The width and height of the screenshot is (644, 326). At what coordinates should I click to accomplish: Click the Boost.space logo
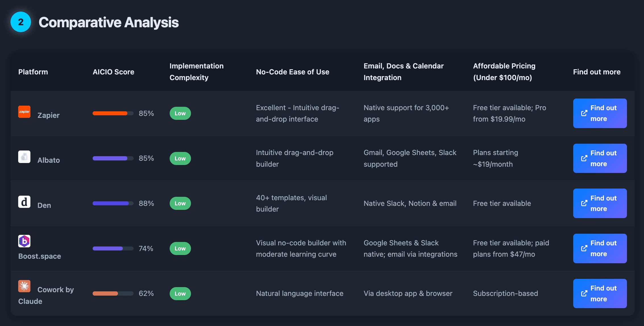24,241
